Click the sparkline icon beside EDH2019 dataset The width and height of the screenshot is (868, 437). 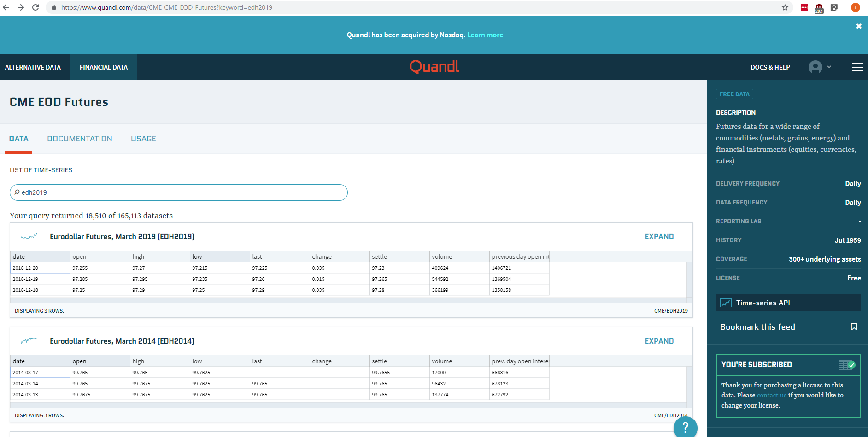[x=28, y=236]
